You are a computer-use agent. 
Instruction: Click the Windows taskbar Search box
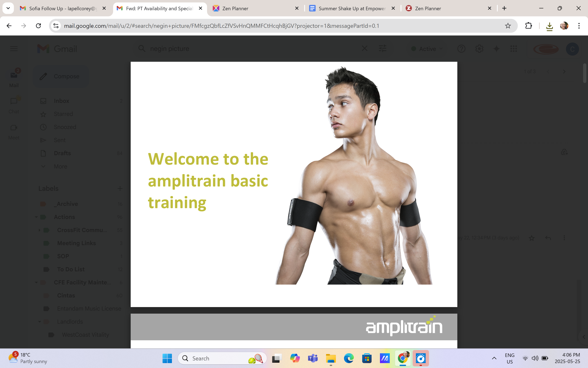(x=222, y=358)
